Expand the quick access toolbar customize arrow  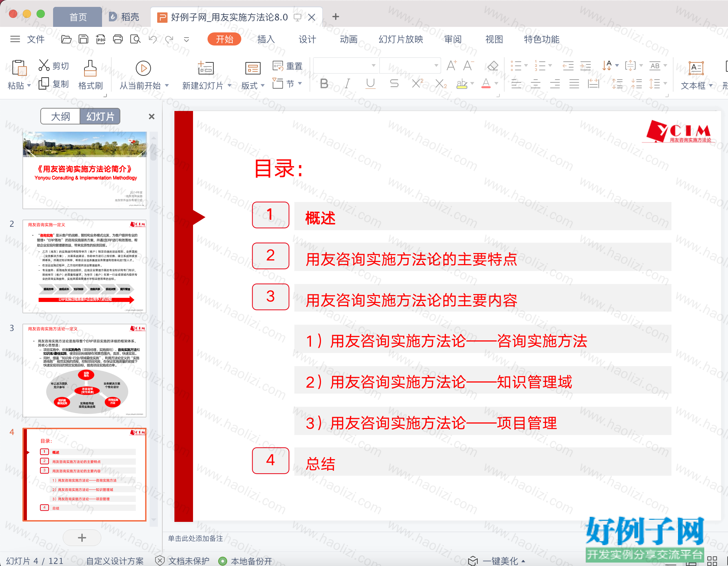click(x=186, y=40)
